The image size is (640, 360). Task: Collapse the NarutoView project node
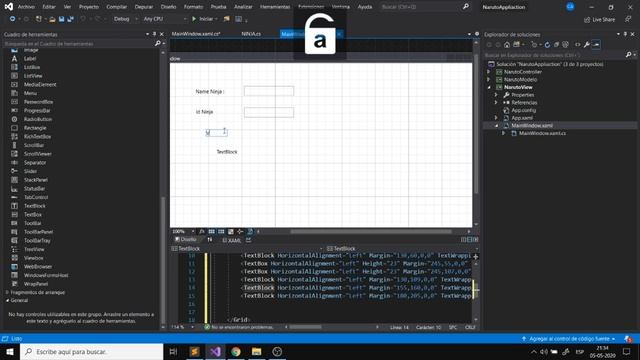click(x=489, y=87)
